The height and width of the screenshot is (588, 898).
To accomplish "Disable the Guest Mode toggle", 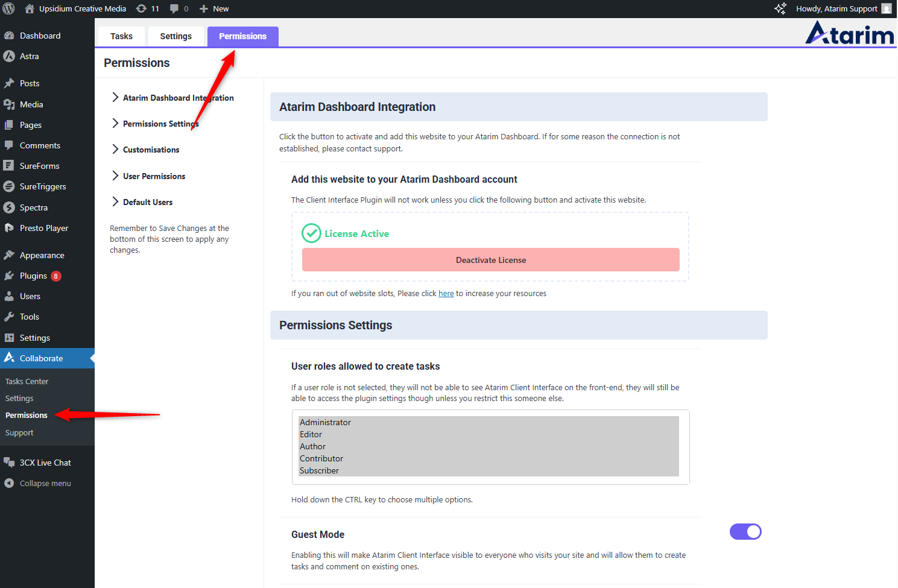I will pos(745,531).
